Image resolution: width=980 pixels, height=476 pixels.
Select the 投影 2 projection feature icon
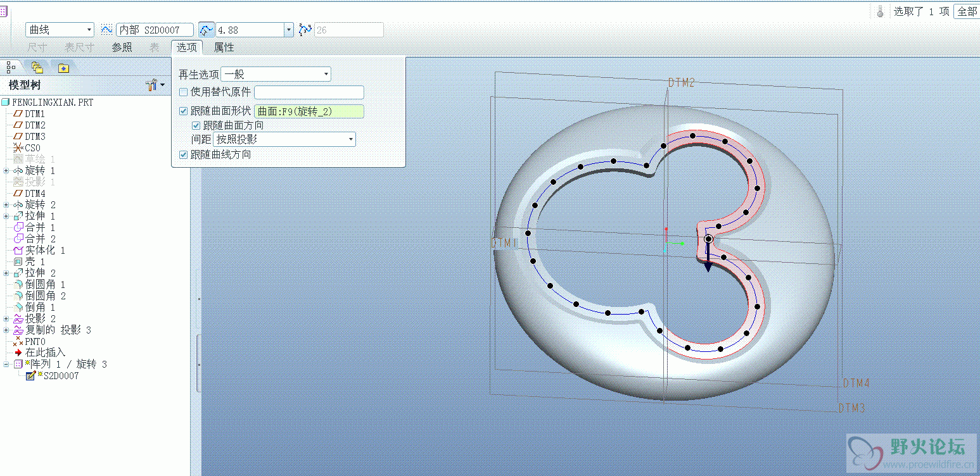click(18, 319)
